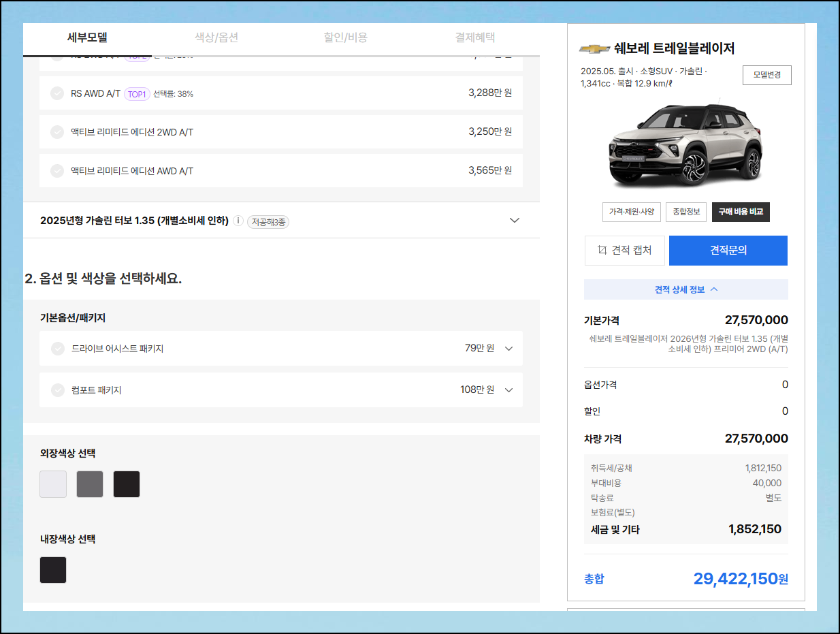The image size is (840, 634).
Task: Select 액티브 리미티드 에디션 AWD A/T check circle
Action: tap(57, 171)
